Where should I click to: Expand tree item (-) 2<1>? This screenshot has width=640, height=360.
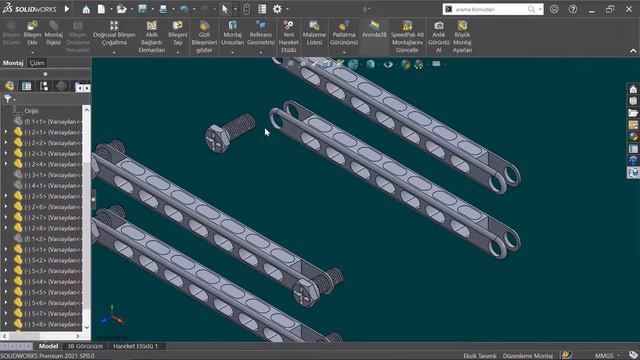(x=6, y=132)
